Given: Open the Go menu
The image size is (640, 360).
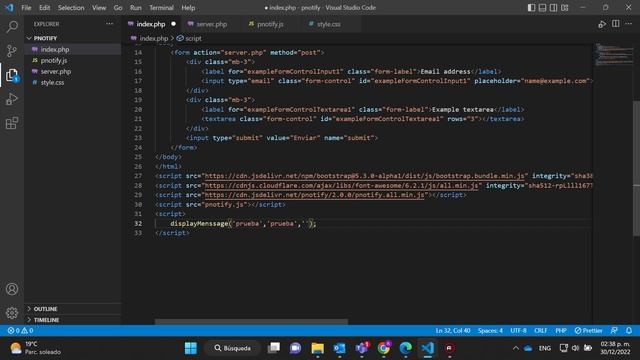Looking at the screenshot, I should (x=118, y=8).
